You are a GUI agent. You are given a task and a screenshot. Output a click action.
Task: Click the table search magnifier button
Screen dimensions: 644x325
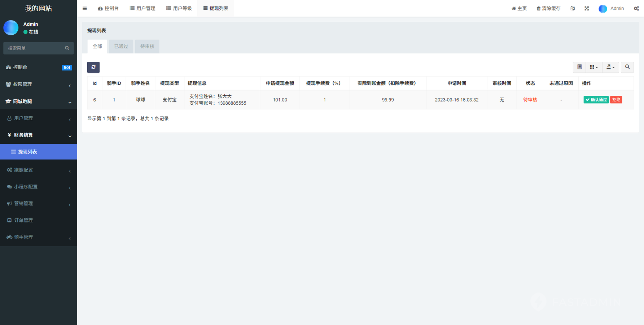click(x=627, y=67)
